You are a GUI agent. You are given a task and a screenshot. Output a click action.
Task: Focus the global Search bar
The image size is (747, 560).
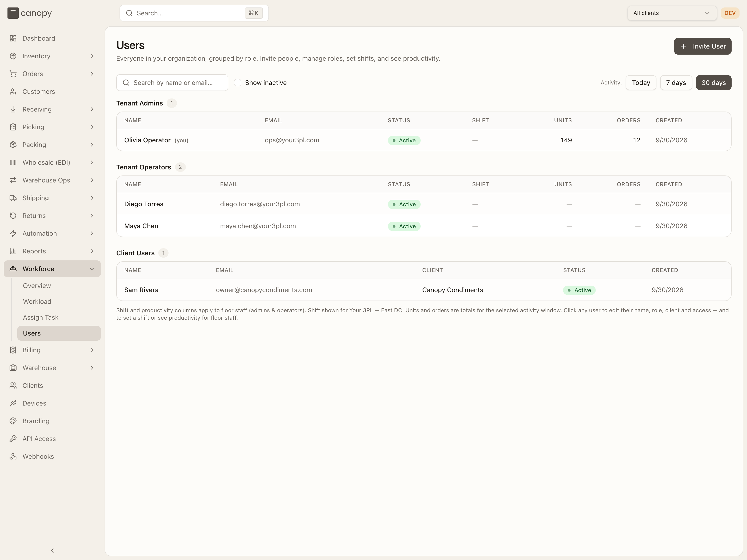[x=194, y=13]
